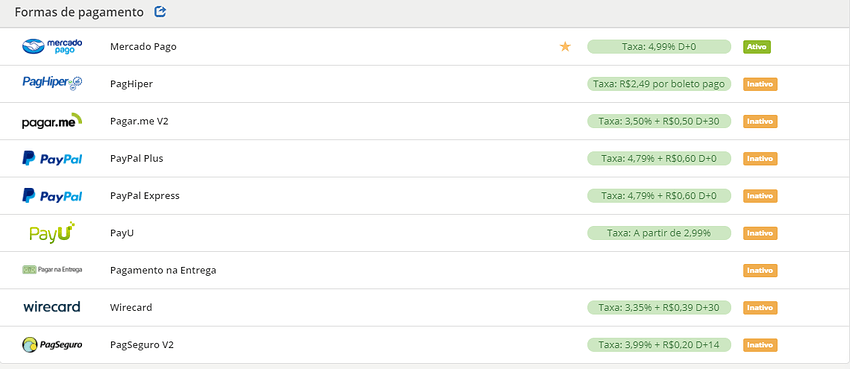The width and height of the screenshot is (850, 369).
Task: Click the Formas de pagamento header title
Action: 79,12
